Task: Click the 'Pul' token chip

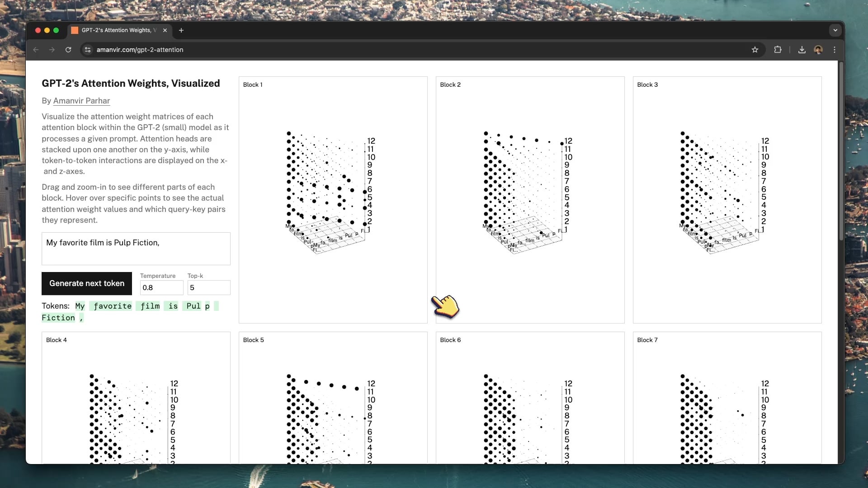Action: pos(192,306)
